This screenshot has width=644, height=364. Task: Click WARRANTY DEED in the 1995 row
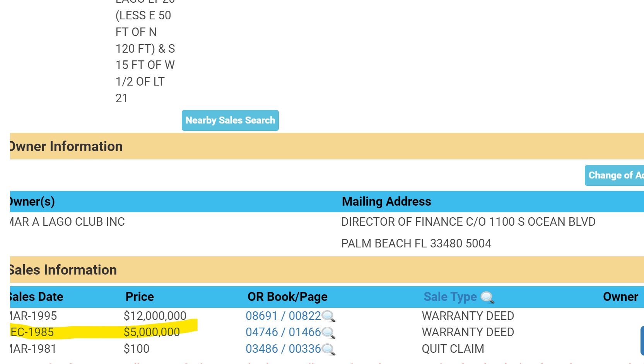click(x=468, y=316)
